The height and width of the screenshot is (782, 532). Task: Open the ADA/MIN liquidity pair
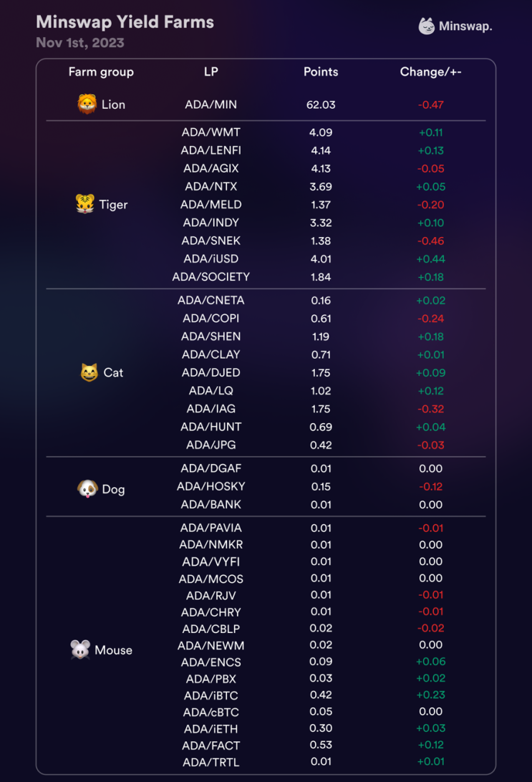tap(211, 105)
